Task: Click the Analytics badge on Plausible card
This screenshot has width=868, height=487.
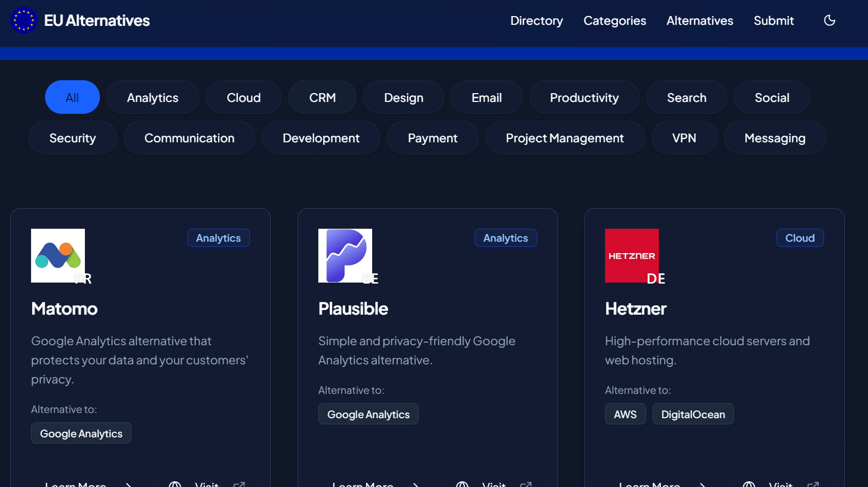Action: point(506,238)
